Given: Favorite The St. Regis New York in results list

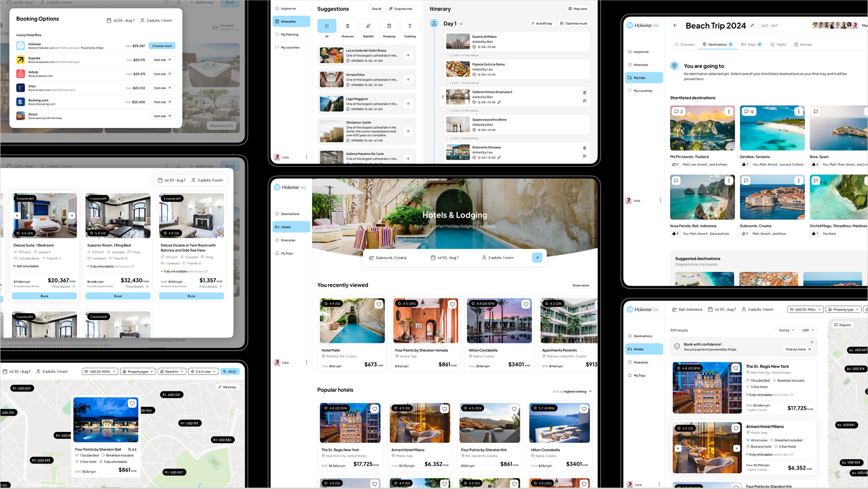Looking at the screenshot, I should tap(736, 368).
